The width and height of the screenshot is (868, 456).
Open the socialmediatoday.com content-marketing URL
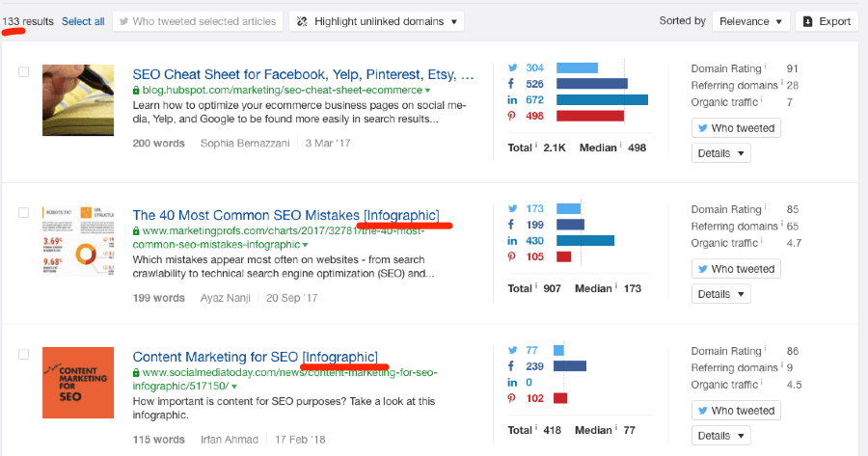tap(285, 379)
